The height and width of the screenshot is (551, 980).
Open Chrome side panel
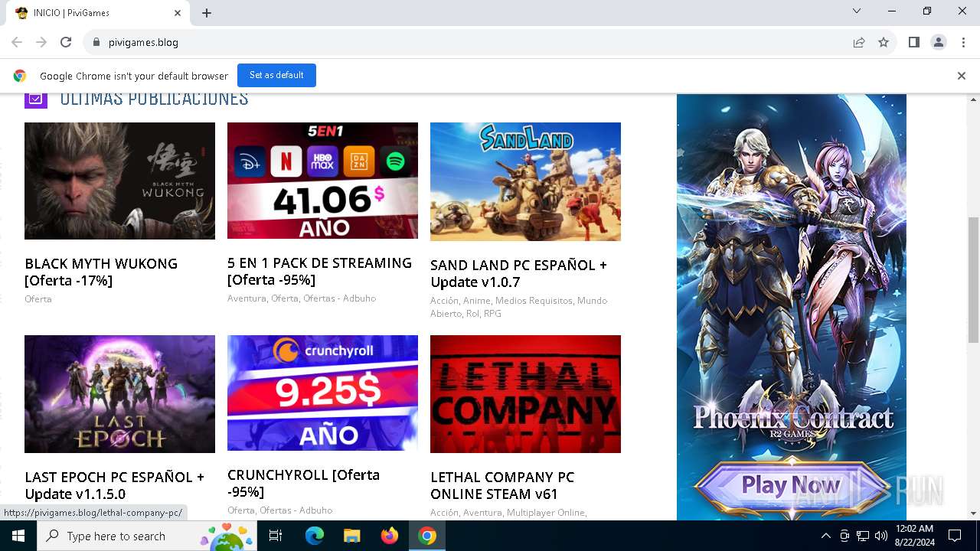(x=914, y=42)
